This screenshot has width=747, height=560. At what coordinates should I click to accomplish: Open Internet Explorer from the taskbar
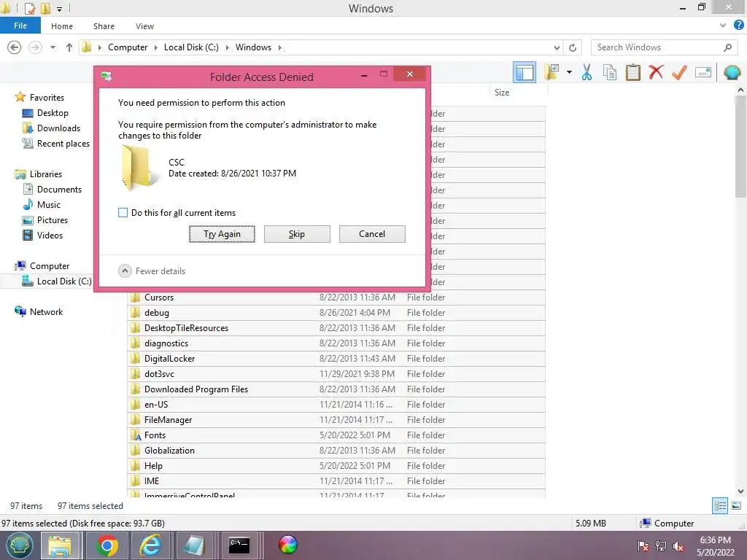(x=150, y=545)
